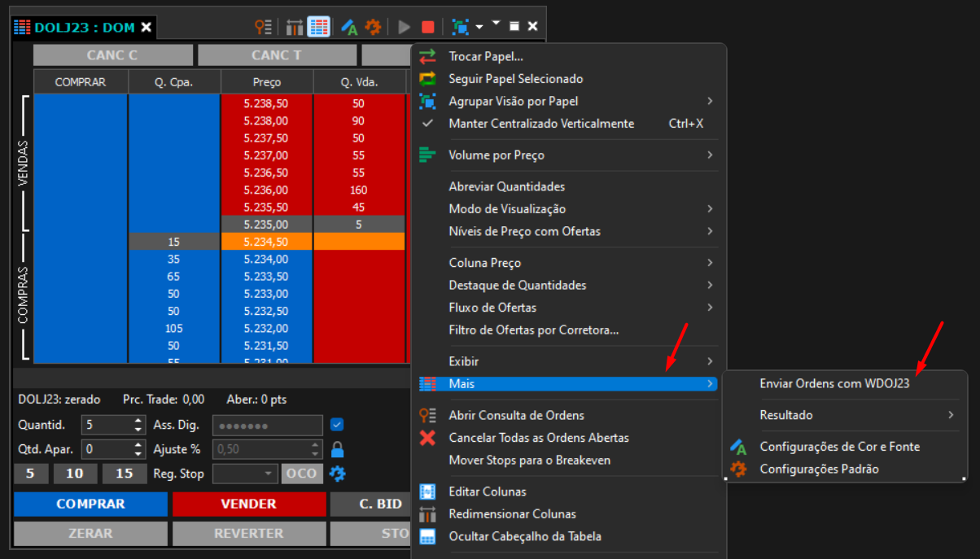Click Redimensionar Colunas menu entry
The height and width of the screenshot is (559, 980).
click(567, 514)
